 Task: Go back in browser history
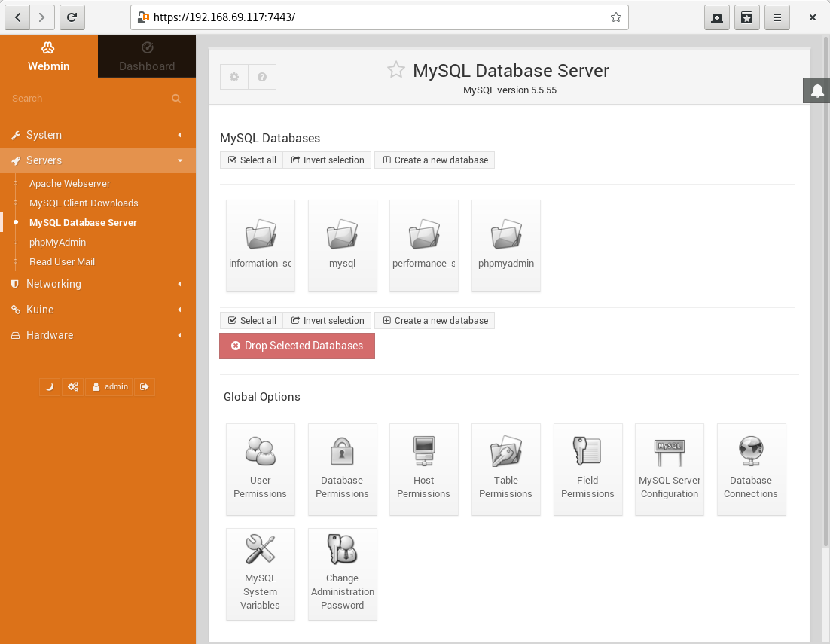(17, 17)
